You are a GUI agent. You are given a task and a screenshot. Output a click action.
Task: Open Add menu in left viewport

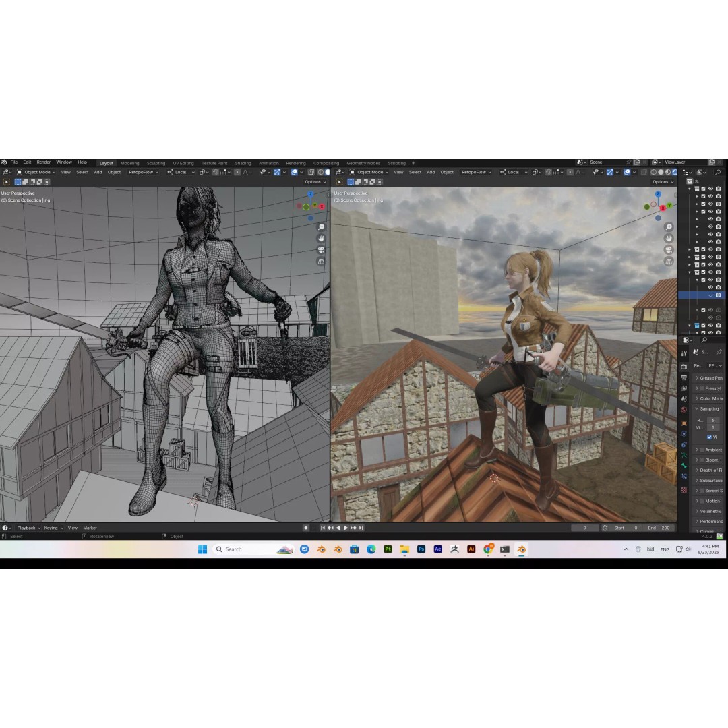click(98, 172)
